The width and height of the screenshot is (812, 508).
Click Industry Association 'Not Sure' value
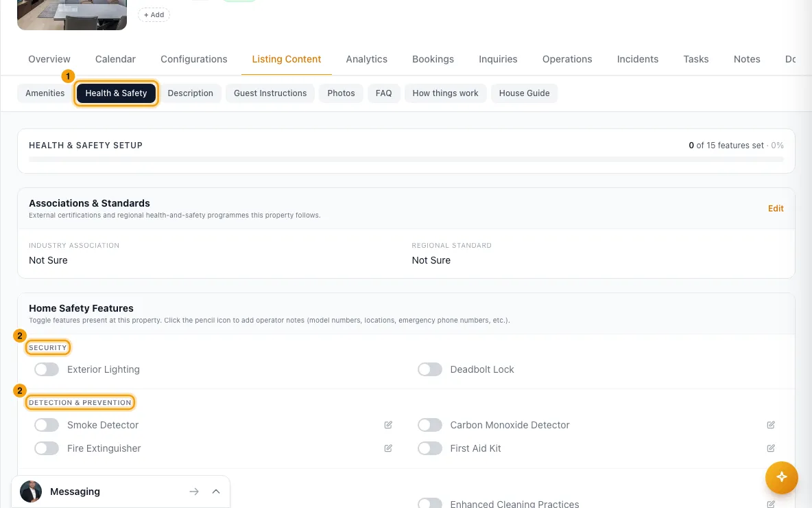click(48, 260)
